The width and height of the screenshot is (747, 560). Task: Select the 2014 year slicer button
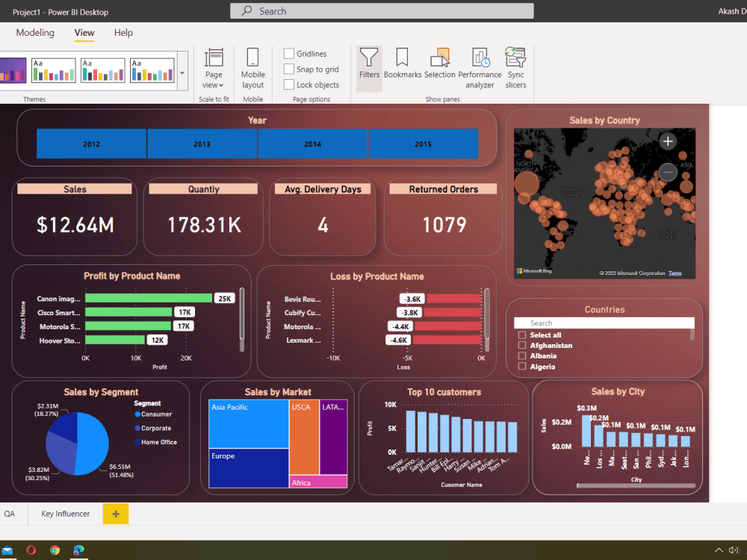tap(312, 143)
